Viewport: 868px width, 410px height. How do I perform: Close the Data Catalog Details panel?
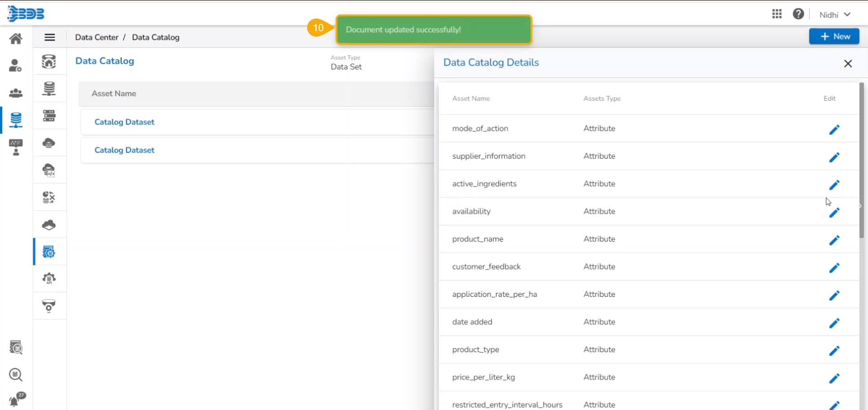coord(848,64)
